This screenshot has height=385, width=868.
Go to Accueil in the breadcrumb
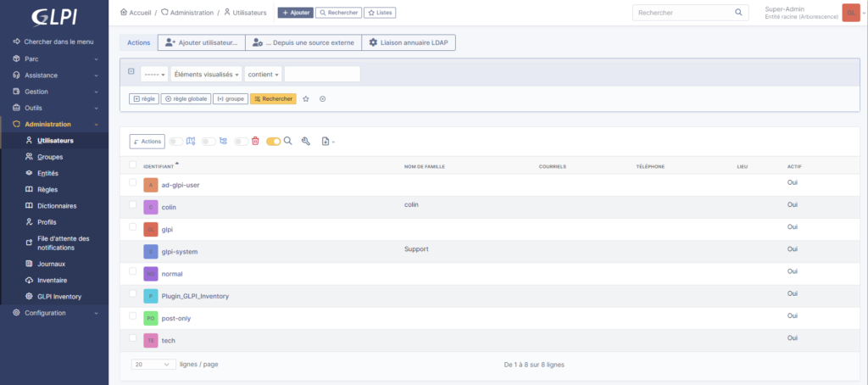136,12
